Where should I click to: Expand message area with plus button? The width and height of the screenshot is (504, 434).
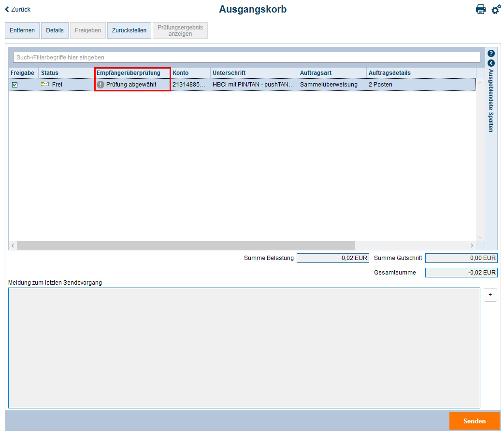coord(490,294)
